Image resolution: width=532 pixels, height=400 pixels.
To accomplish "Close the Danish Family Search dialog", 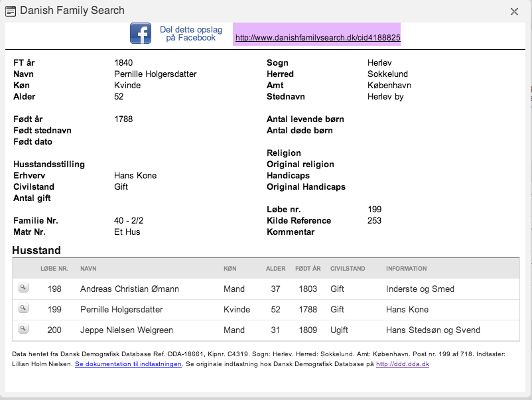I will pos(514,11).
